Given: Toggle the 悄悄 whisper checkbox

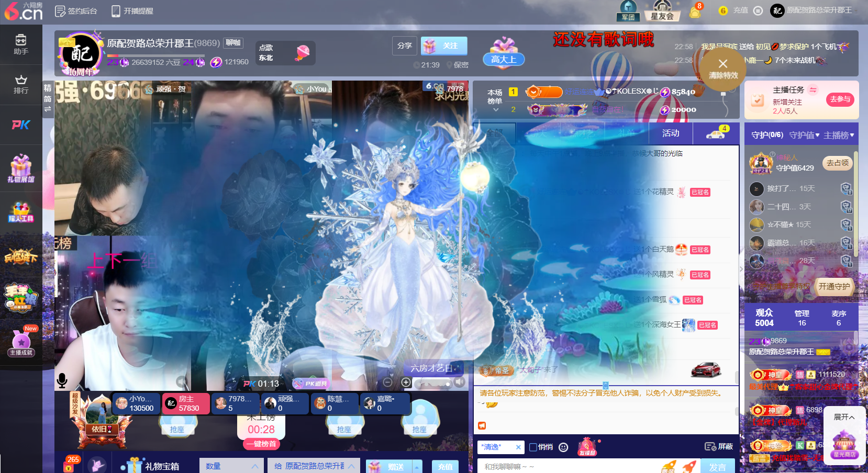Looking at the screenshot, I should [x=533, y=447].
